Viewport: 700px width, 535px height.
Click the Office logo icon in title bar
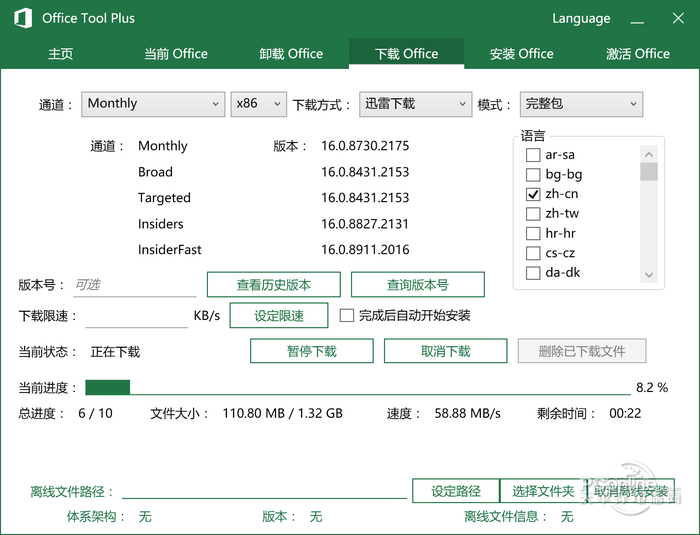[x=21, y=18]
